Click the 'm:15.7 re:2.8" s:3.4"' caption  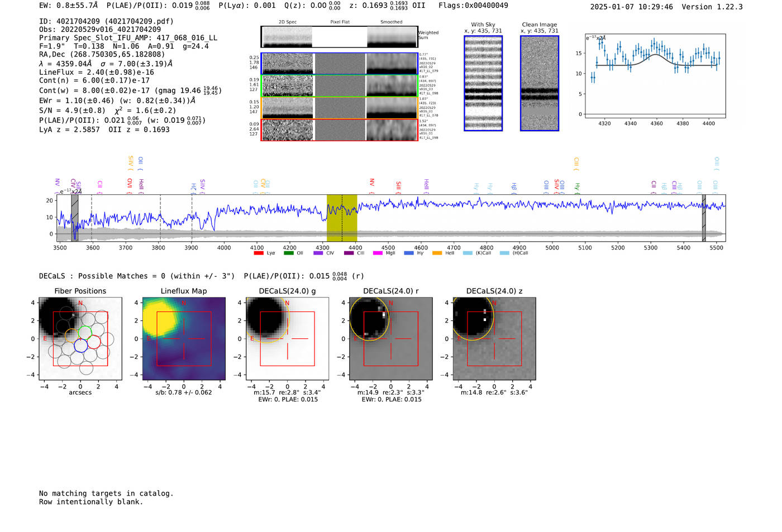[x=287, y=392]
